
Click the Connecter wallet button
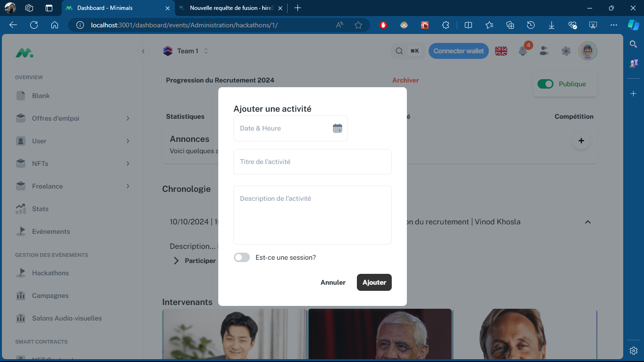click(x=459, y=51)
